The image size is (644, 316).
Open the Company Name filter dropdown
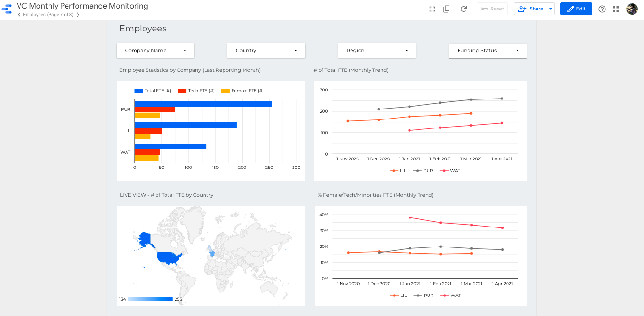155,51
